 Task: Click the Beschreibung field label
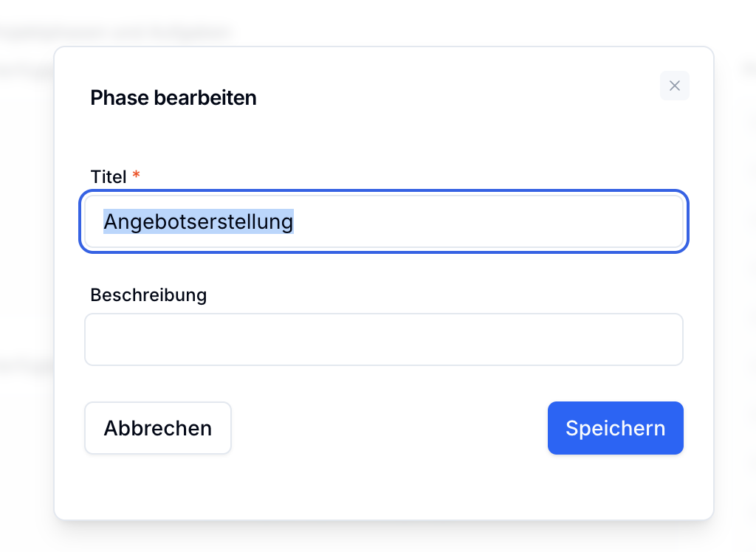click(x=148, y=295)
